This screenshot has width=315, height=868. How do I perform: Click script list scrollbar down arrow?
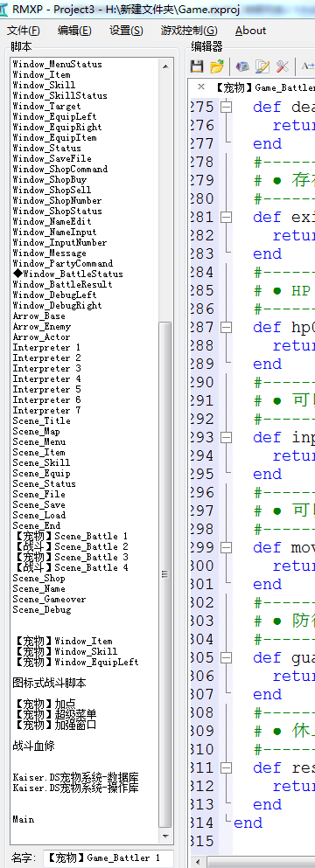coord(165,836)
